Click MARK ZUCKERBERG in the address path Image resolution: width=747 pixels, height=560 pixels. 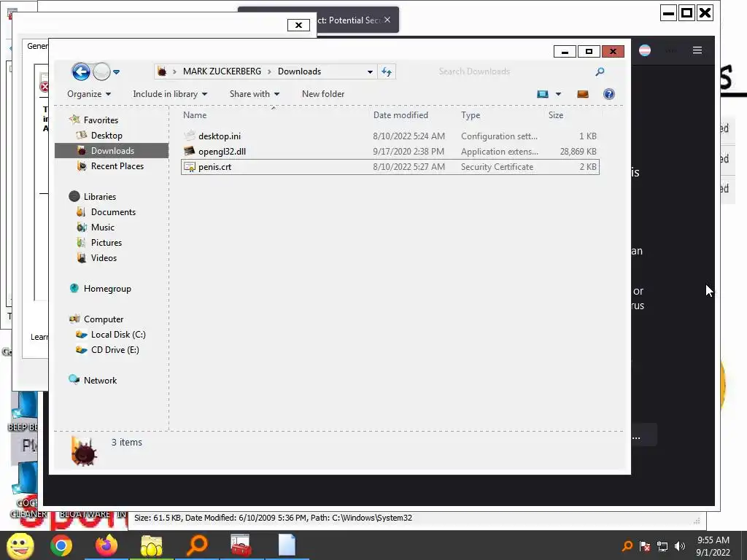(x=222, y=71)
